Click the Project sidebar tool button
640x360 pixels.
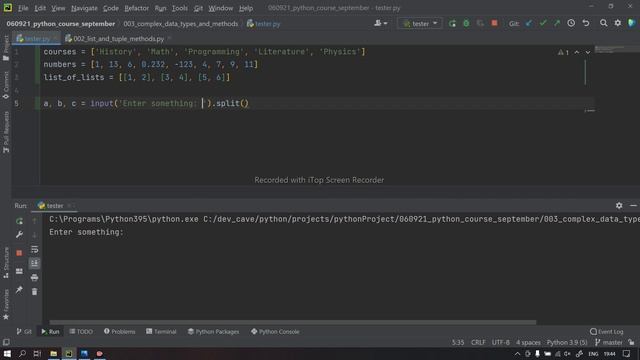click(x=6, y=48)
